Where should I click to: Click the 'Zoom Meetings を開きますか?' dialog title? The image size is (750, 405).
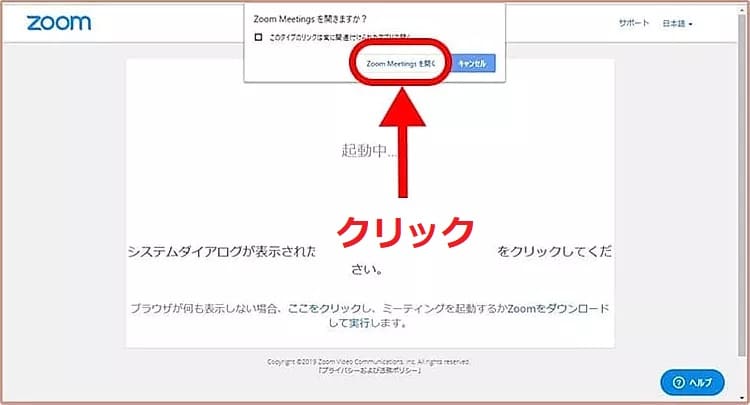(x=310, y=19)
